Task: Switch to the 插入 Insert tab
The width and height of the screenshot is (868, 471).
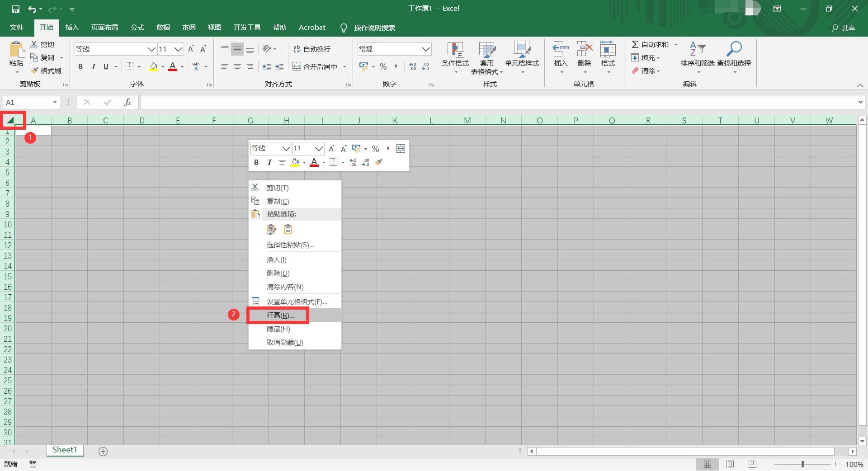Action: tap(72, 28)
